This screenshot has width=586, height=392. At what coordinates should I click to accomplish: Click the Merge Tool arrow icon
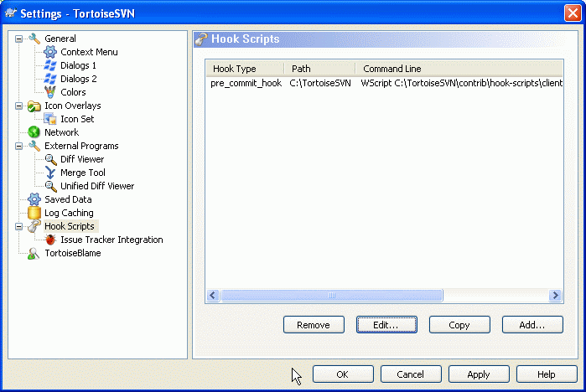pos(50,173)
